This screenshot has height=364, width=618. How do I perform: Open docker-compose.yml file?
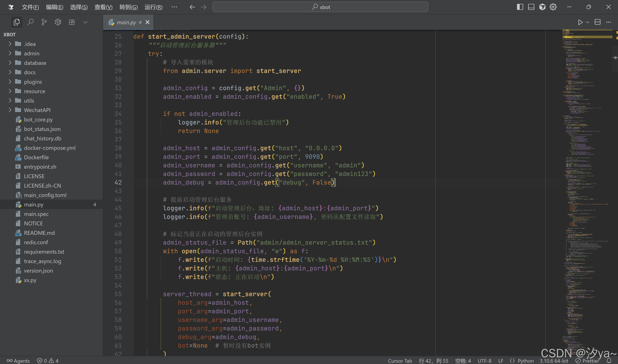[51, 148]
